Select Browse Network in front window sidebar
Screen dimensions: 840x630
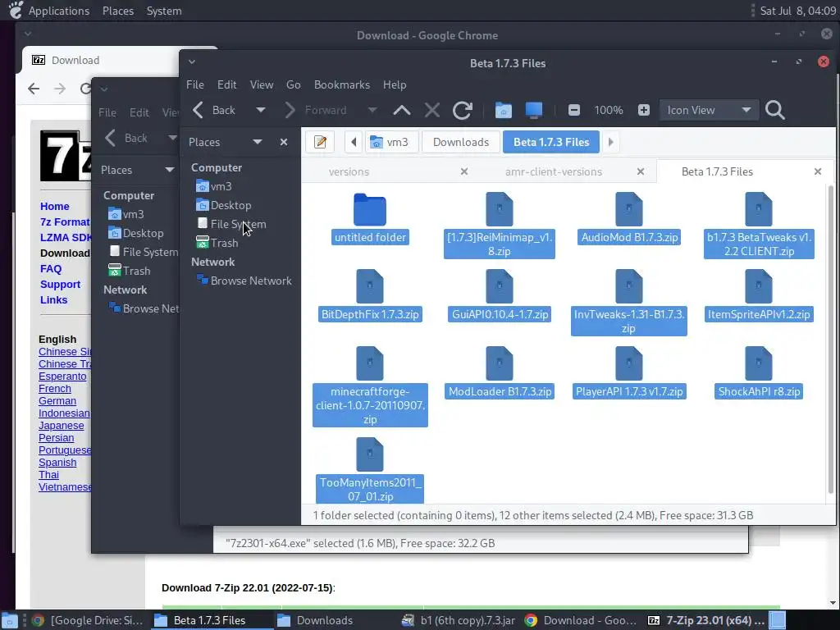coord(244,281)
